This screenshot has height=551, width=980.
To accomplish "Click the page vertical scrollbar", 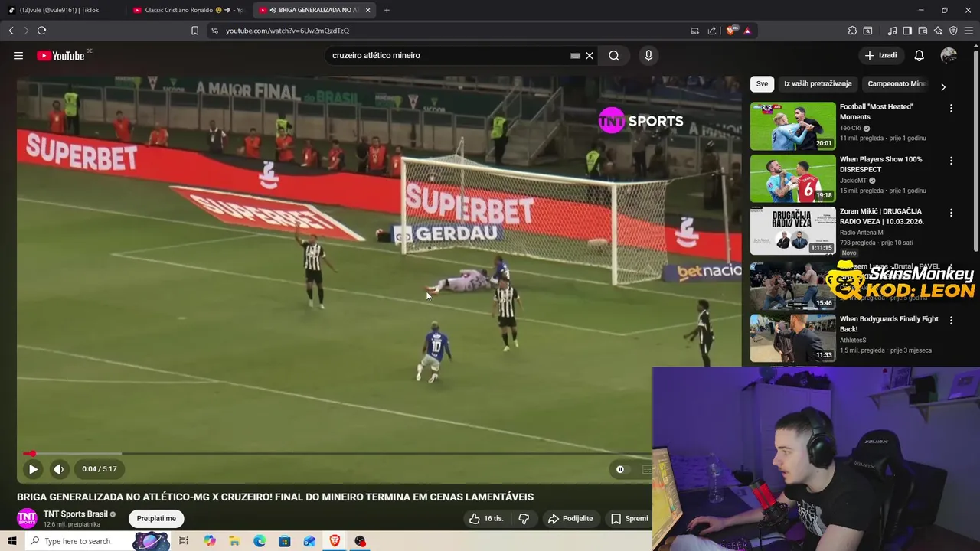I will point(975,149).
